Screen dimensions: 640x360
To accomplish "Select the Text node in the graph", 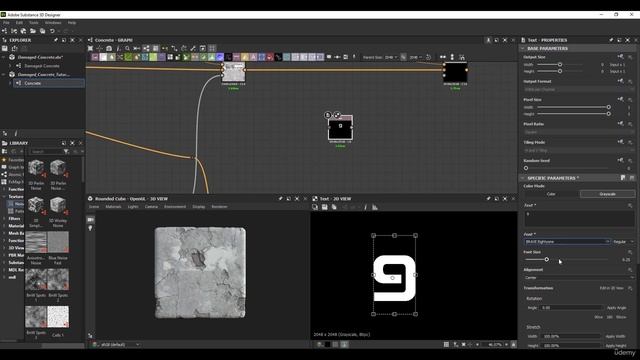I will [x=340, y=128].
